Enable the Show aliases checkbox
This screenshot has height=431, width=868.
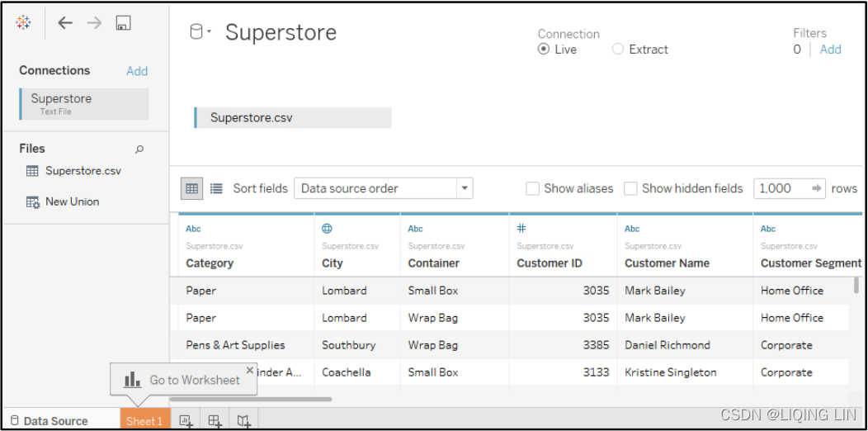(532, 188)
